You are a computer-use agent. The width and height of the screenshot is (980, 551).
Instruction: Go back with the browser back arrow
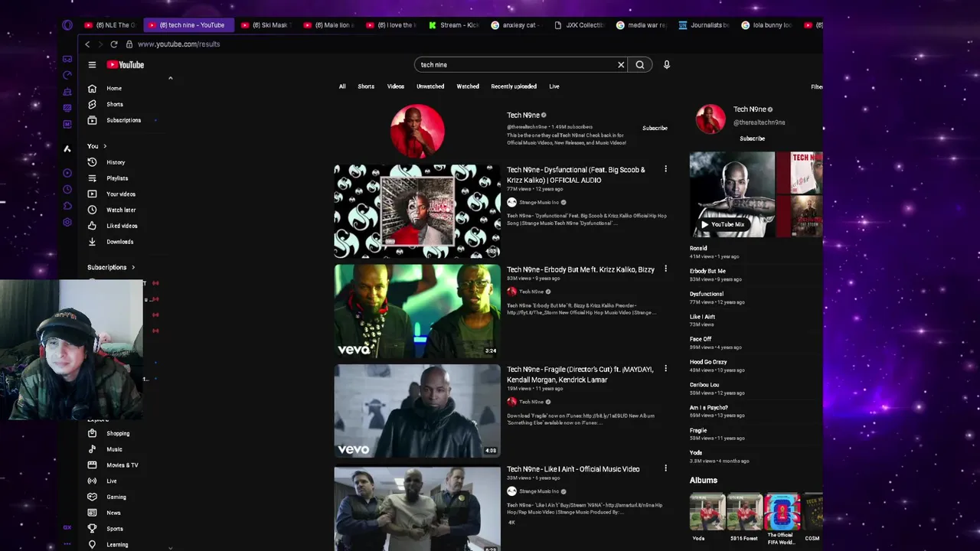(87, 44)
